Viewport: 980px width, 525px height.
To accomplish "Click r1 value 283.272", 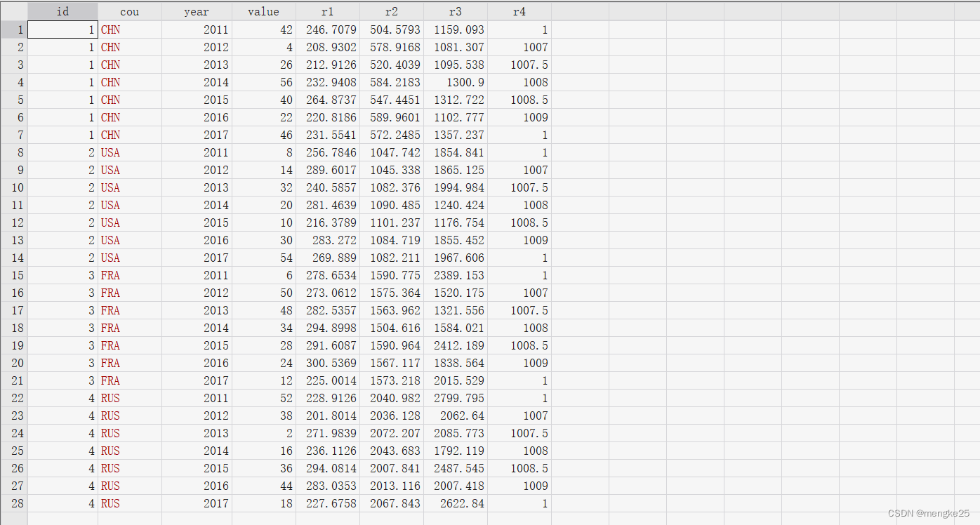I will click(328, 240).
